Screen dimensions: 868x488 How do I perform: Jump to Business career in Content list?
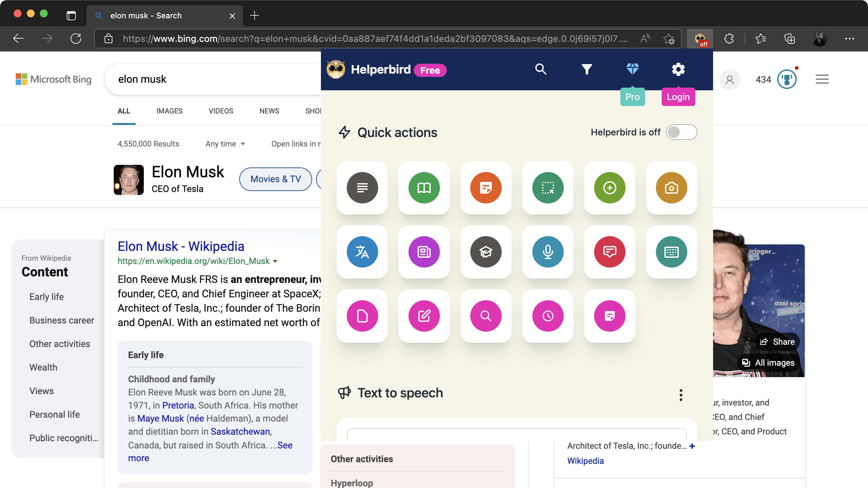point(62,321)
